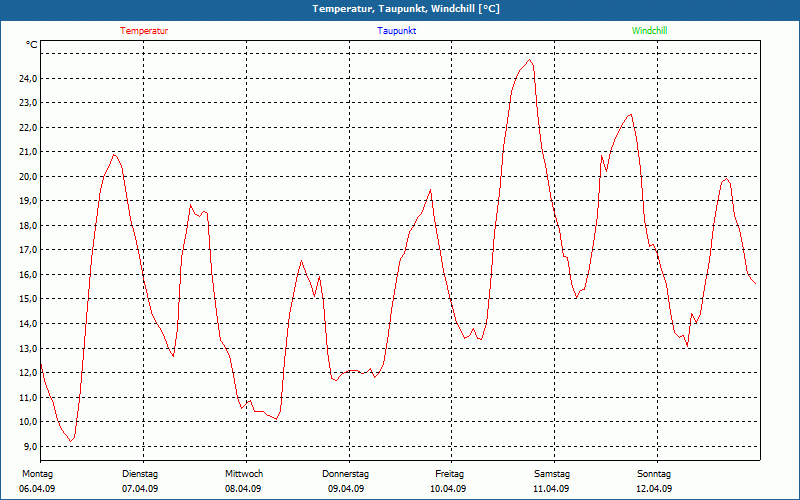Click the 16,0 y-axis value
Screen dimensions: 800x500
[29, 274]
